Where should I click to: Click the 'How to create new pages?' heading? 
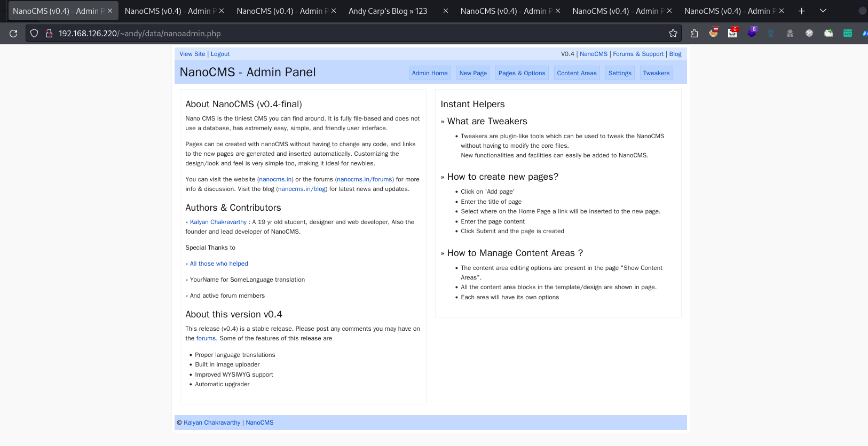click(503, 177)
